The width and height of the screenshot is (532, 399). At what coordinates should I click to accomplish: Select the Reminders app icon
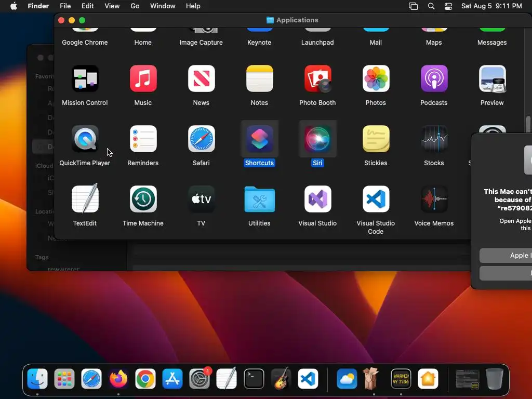[143, 139]
